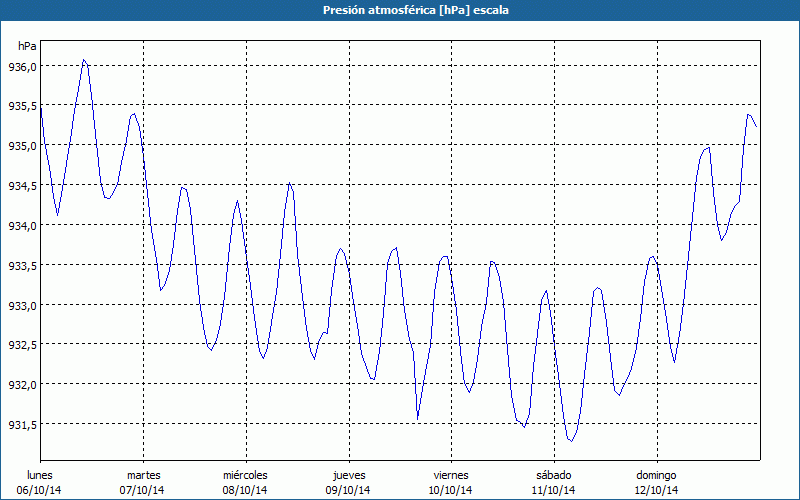Click the 934,0 y-axis value
This screenshot has height=500, width=800.
22,225
